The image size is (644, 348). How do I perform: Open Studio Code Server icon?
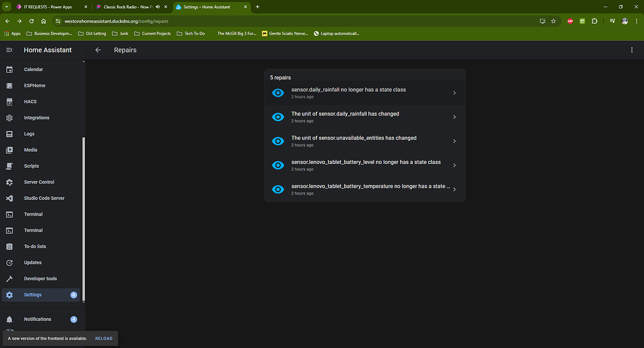coord(9,198)
